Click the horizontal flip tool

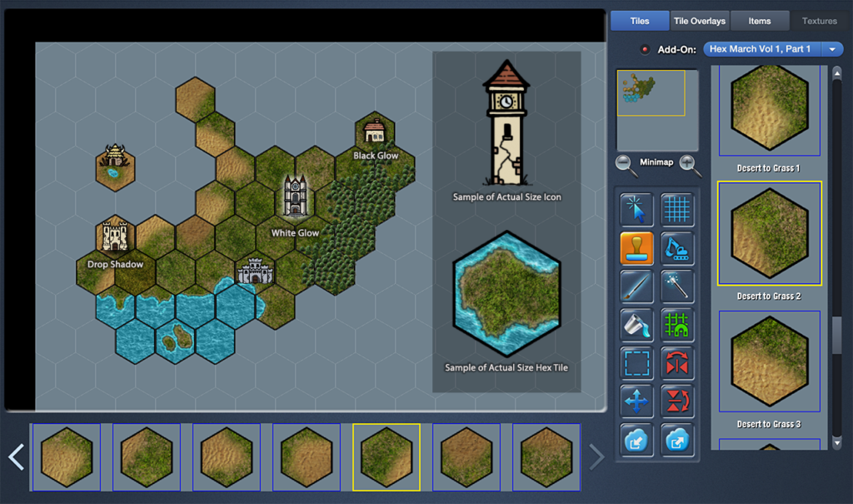677,364
